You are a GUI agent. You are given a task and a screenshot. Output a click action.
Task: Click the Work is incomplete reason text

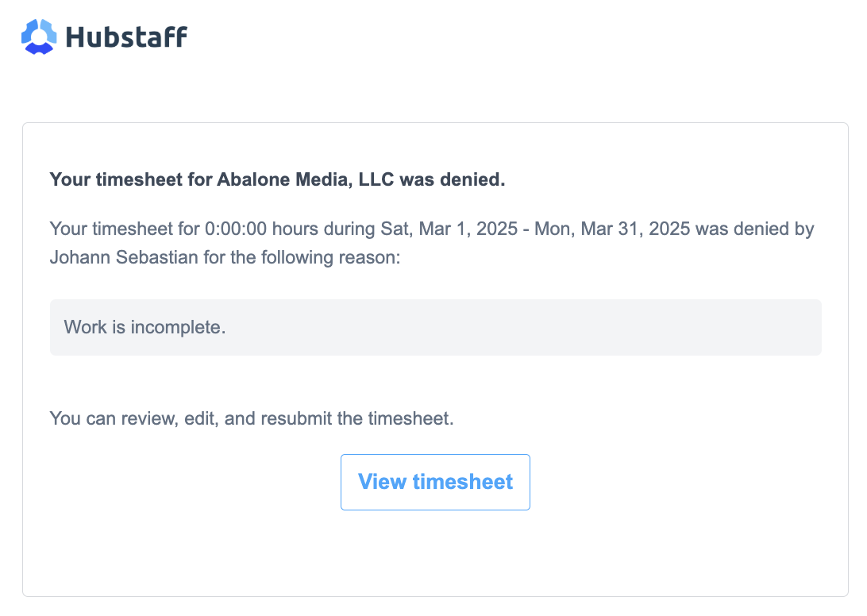tap(144, 327)
